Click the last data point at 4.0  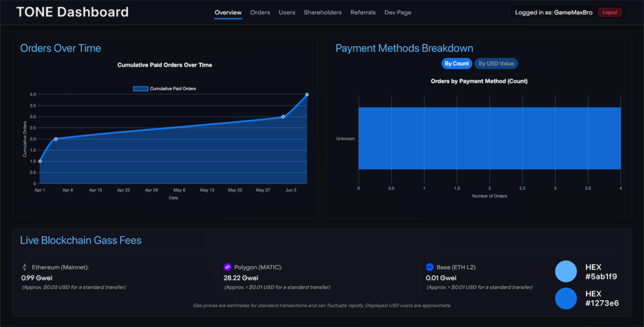click(307, 95)
